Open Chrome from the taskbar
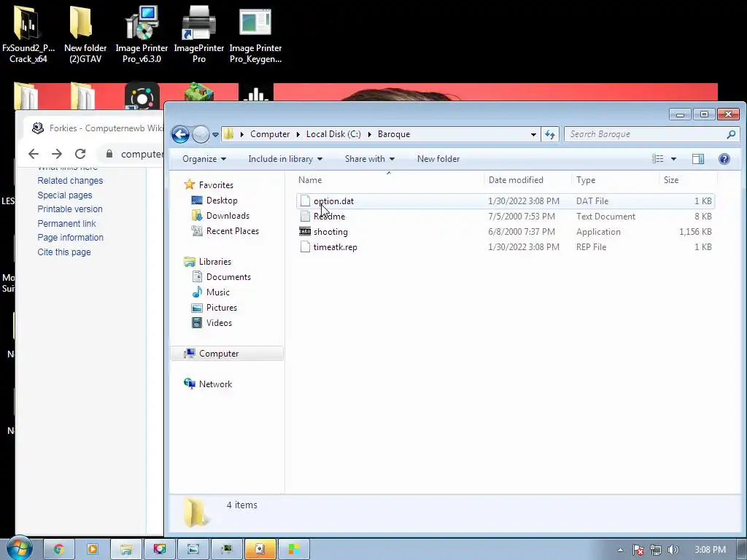The height and width of the screenshot is (560, 747). (x=58, y=549)
